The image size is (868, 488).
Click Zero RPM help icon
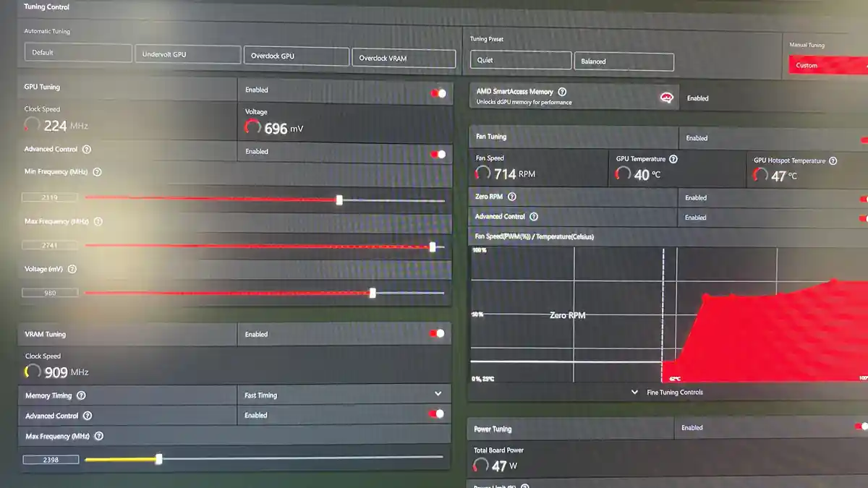[x=512, y=197]
